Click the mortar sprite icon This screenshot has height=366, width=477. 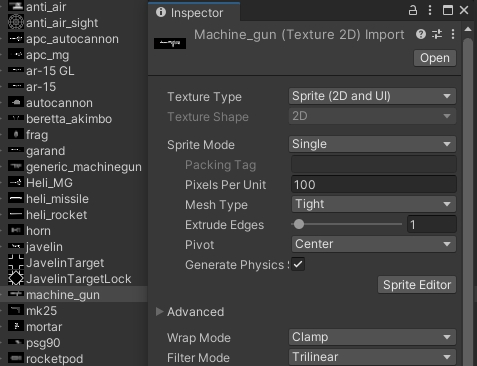tap(16, 326)
